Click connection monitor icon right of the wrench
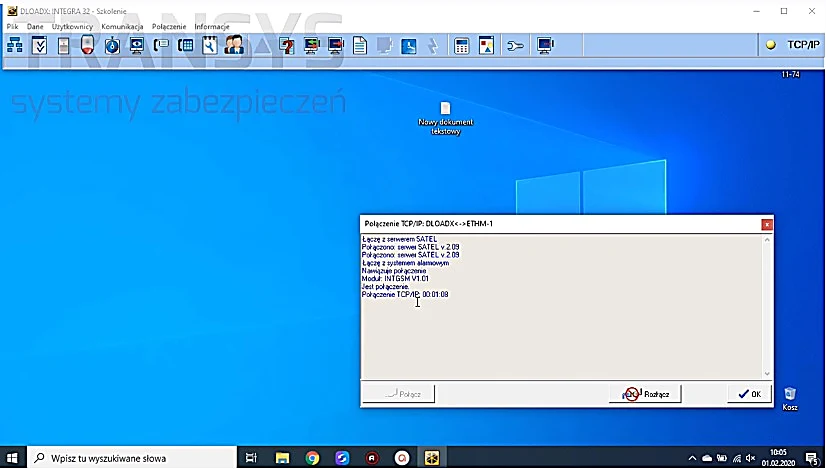Viewport: 826px width, 469px height. coord(545,46)
